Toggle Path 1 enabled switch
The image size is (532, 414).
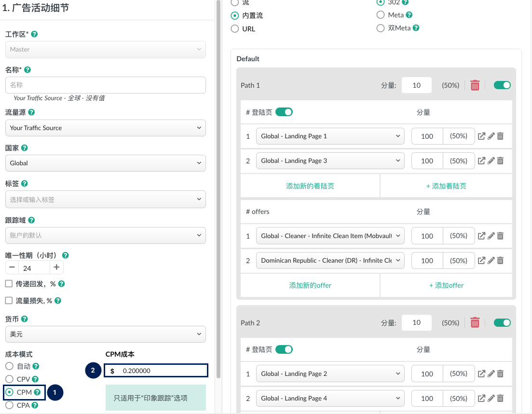coord(502,85)
